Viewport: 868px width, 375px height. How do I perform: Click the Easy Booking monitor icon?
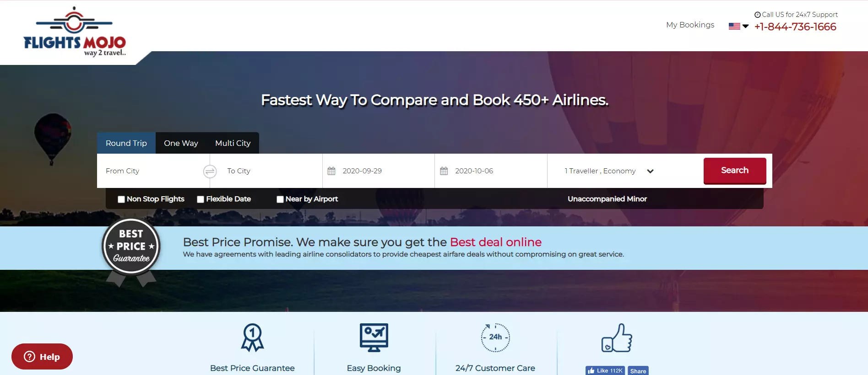[x=374, y=337]
